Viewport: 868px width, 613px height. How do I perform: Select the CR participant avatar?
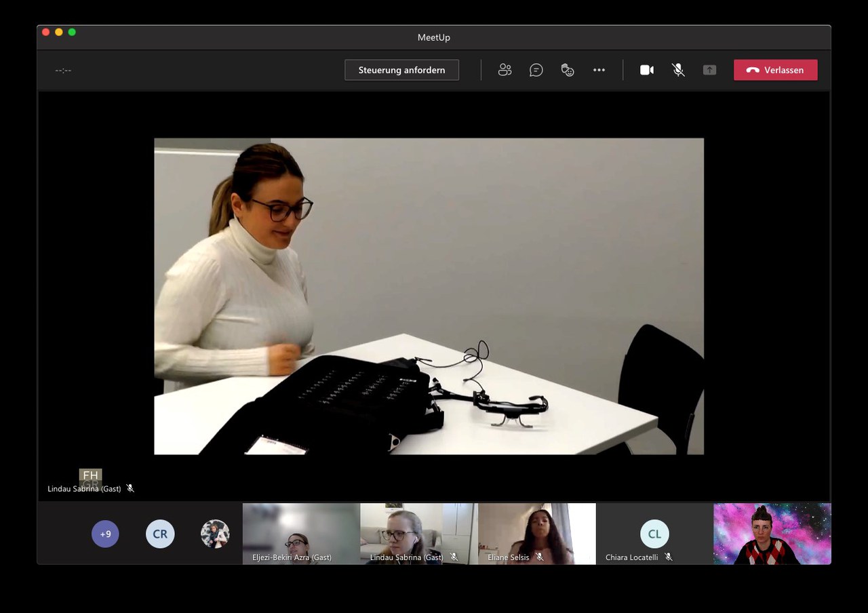[160, 534]
